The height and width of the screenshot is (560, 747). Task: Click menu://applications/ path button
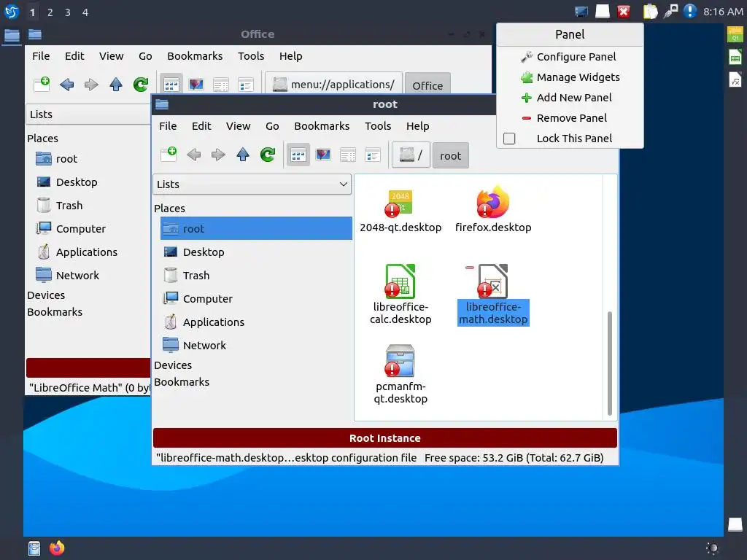334,85
